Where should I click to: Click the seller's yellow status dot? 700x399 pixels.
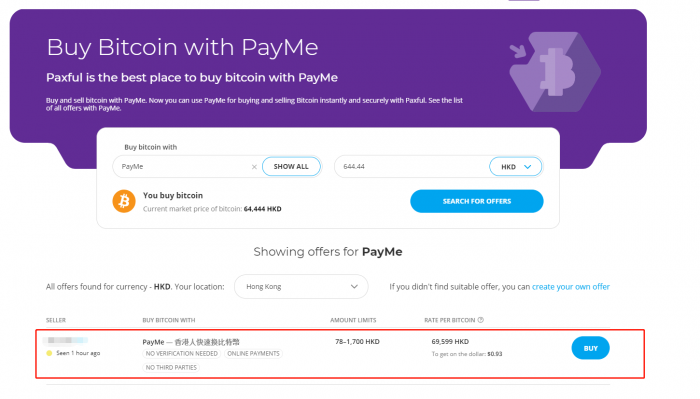pos(49,353)
